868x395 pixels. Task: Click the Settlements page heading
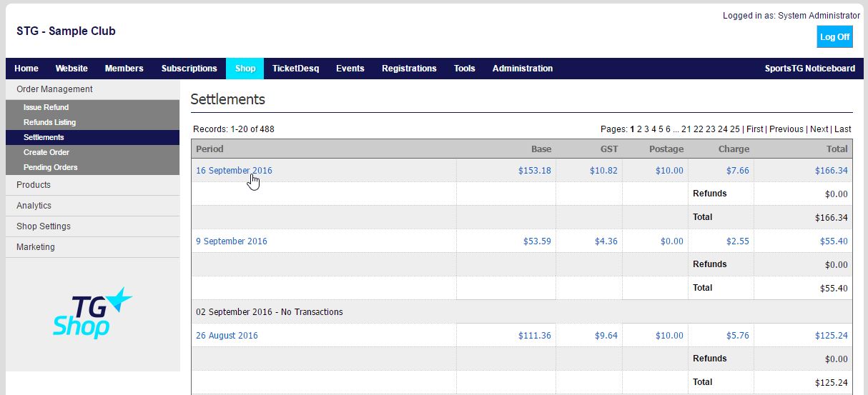point(228,99)
